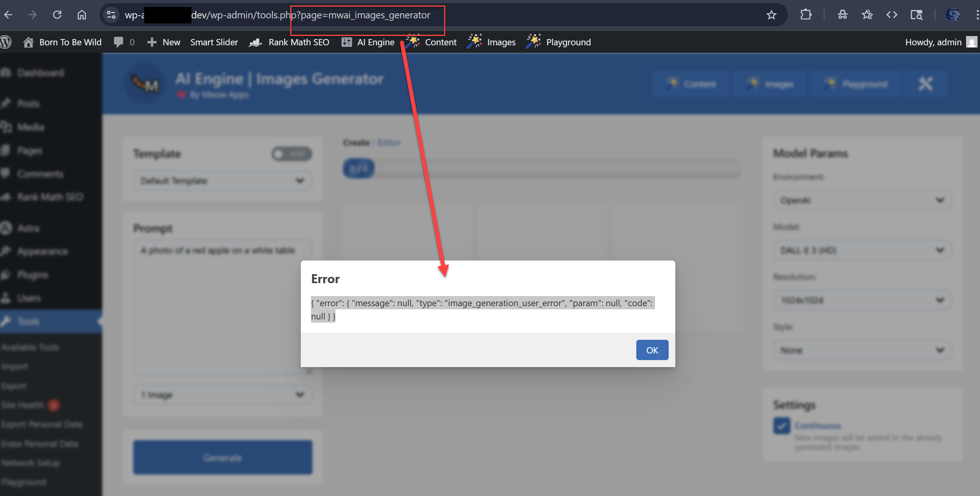Open settings tools icon in plugin header
Screen dimensions: 980x496
926,84
